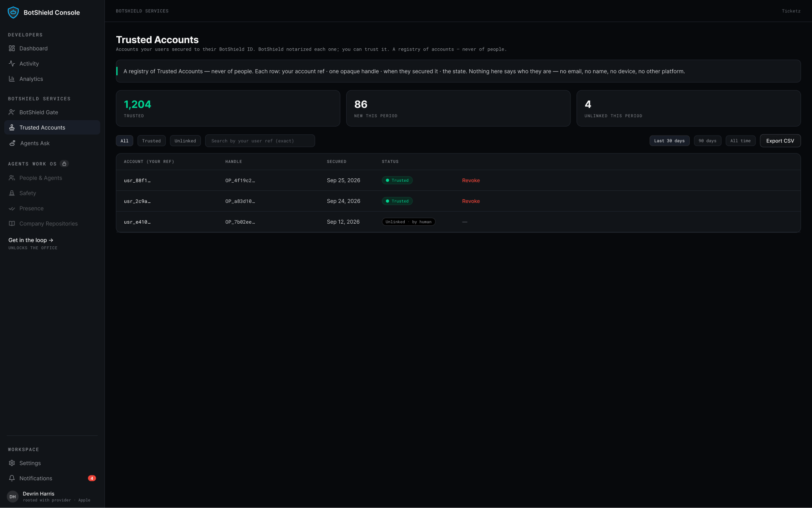Click the Trusted Accounts stamp icon
Viewport: 812px width, 508px height.
12,127
